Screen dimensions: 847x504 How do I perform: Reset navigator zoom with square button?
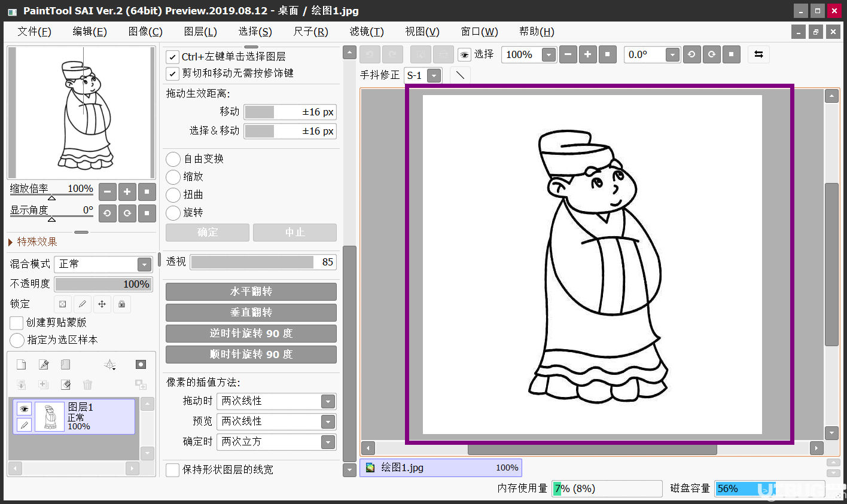(147, 192)
